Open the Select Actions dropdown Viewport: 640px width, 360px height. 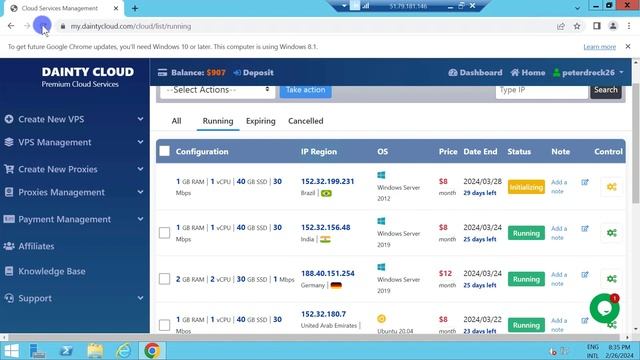click(217, 90)
